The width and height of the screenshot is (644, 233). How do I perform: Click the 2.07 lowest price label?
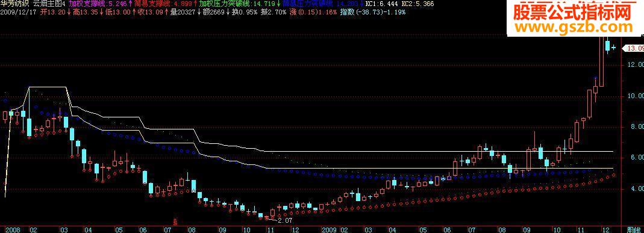(x=284, y=220)
